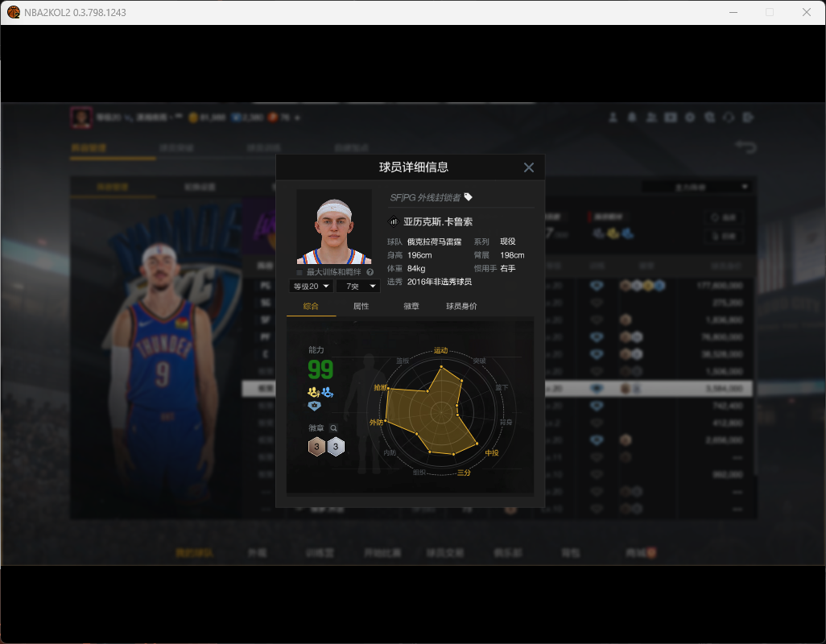
Task: Click the 内防 label on the radar chart
Action: tap(390, 453)
